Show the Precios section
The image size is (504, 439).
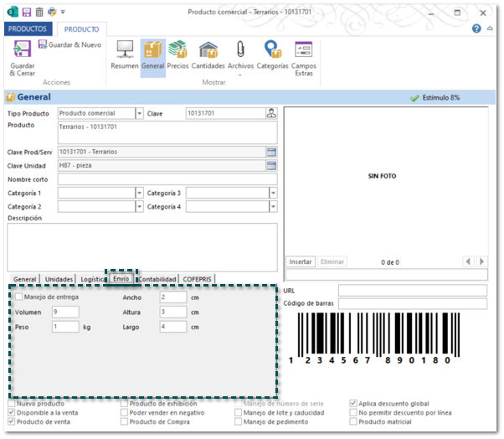(x=177, y=49)
